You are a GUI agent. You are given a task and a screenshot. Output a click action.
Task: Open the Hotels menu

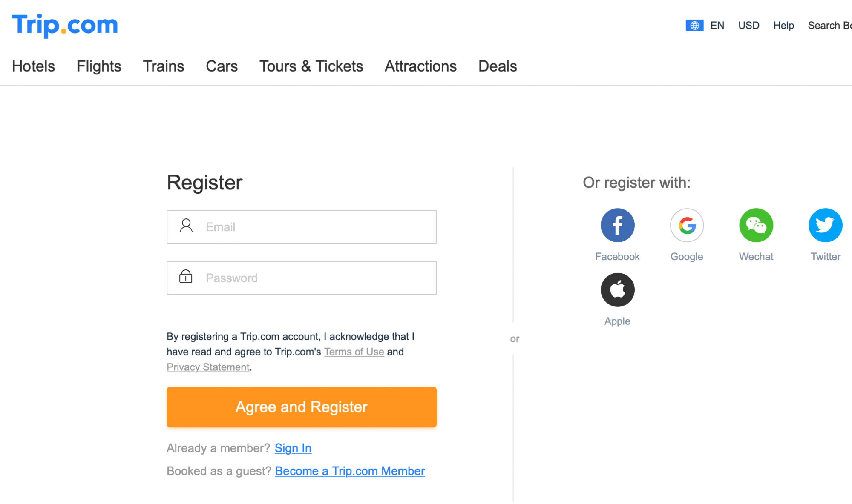click(x=34, y=66)
